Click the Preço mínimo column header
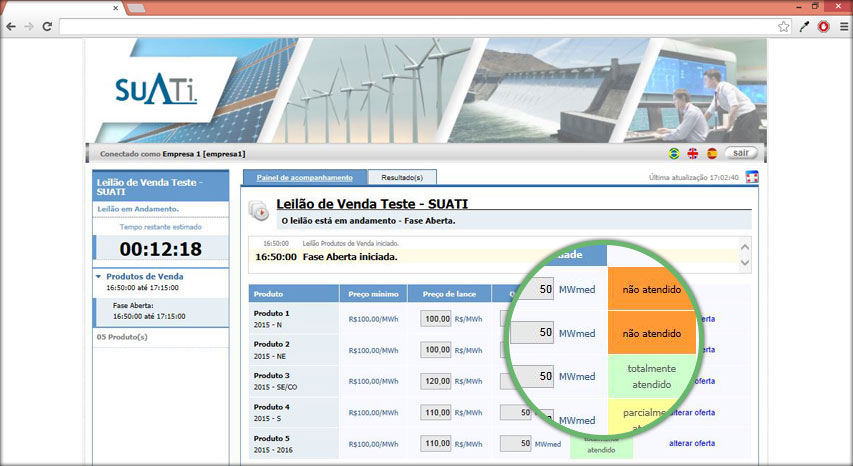This screenshot has width=853, height=466. click(373, 294)
